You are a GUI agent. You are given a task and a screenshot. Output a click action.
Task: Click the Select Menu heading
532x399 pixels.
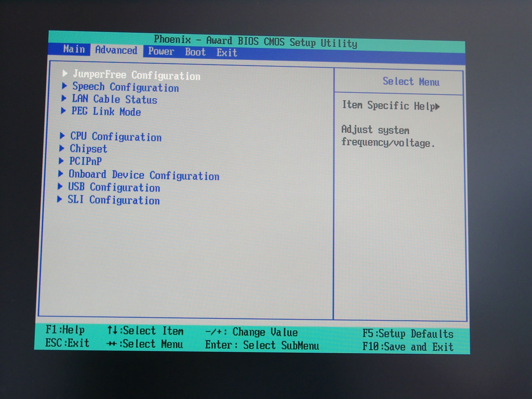point(411,81)
